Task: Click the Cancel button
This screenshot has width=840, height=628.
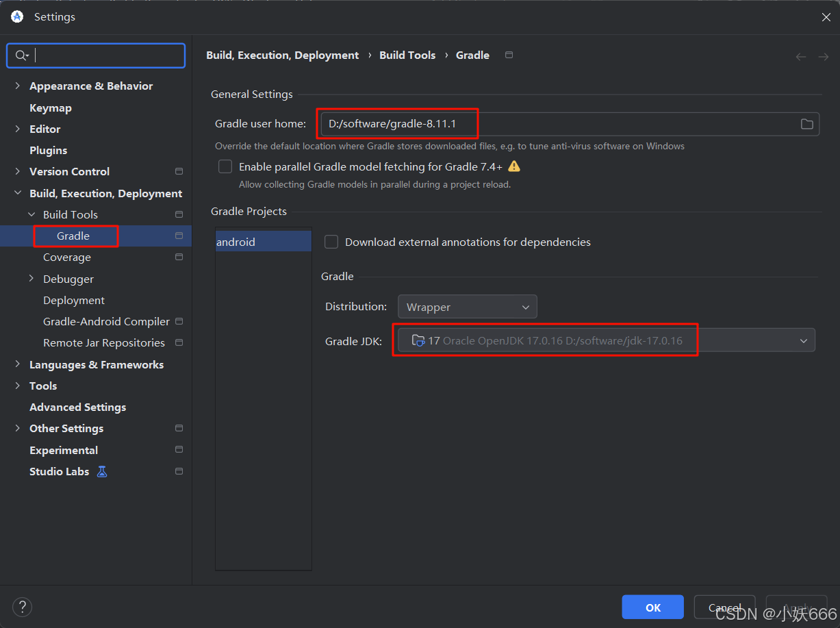Action: click(725, 607)
